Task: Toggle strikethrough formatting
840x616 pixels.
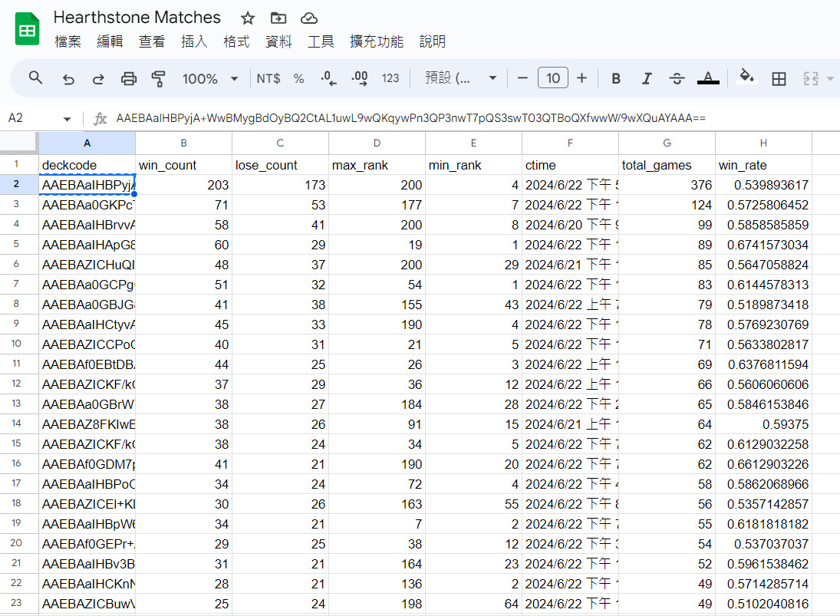Action: point(677,78)
